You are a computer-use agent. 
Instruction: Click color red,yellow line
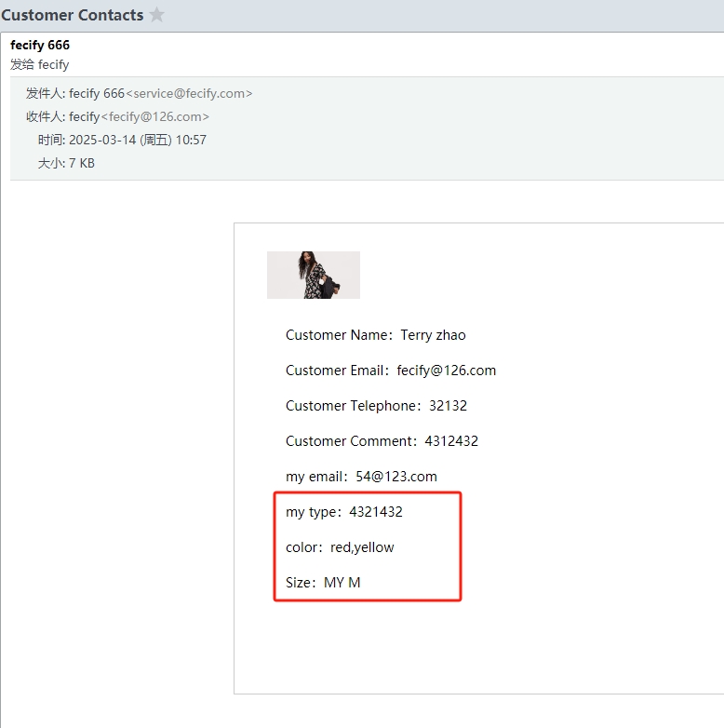[x=340, y=546]
